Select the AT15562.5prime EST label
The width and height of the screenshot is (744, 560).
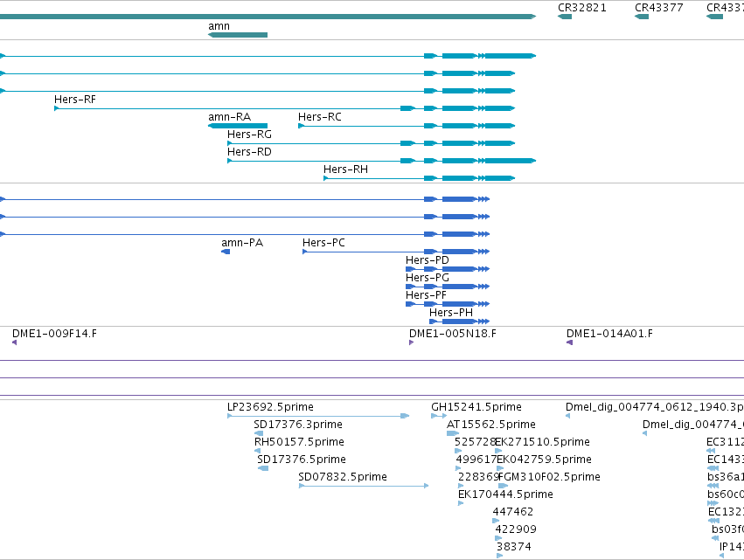point(491,425)
